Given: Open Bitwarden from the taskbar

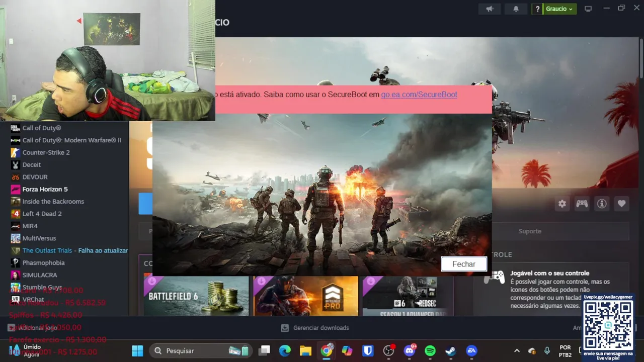Looking at the screenshot, I should [368, 350].
